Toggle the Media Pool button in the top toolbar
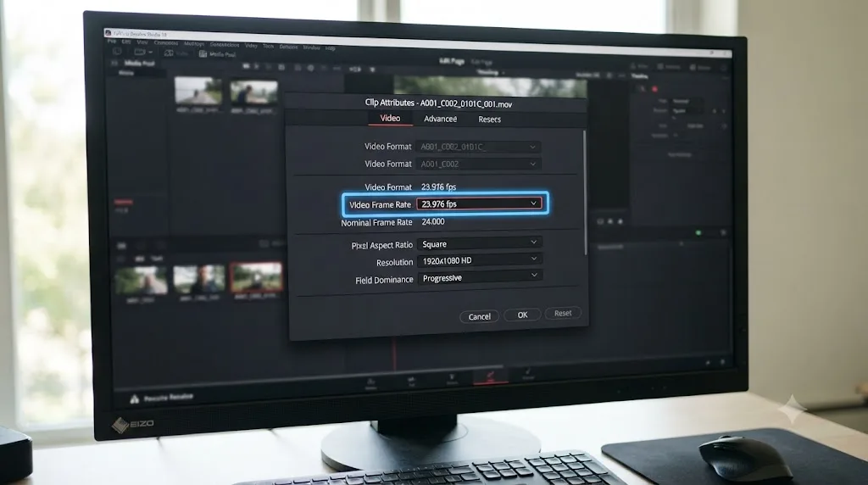Image resolution: width=868 pixels, height=485 pixels. click(217, 54)
